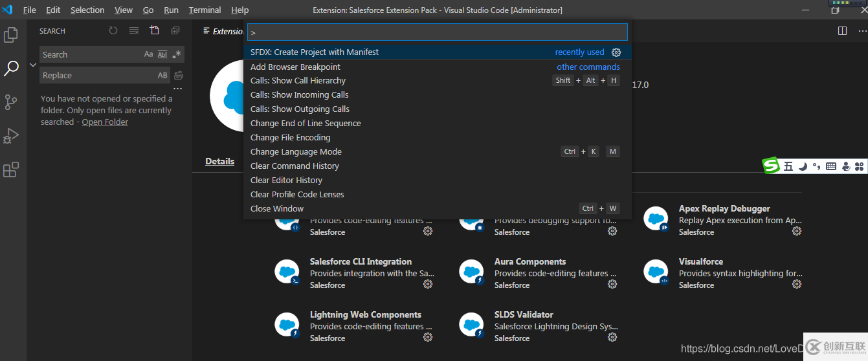Click the Sogou input method S icon
The image size is (868, 361).
pos(772,166)
